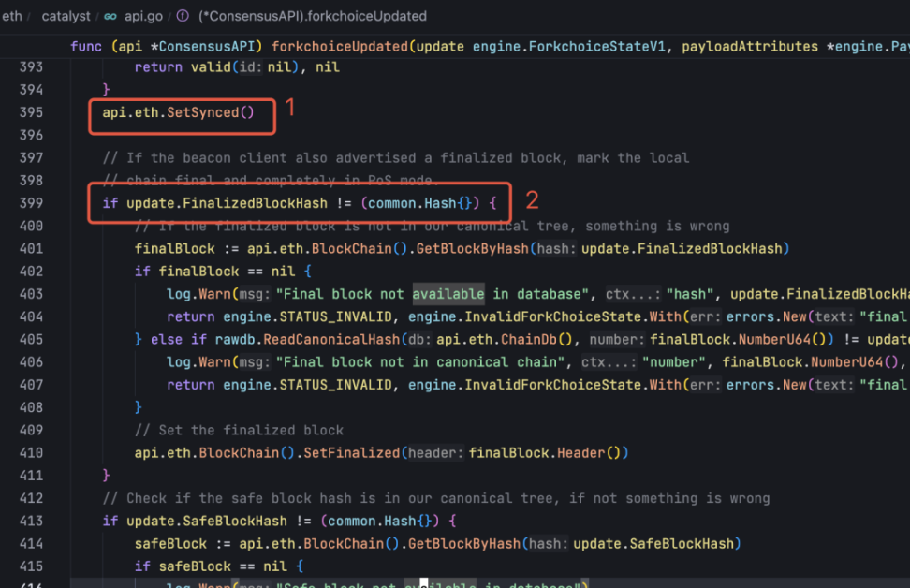This screenshot has width=910, height=588.
Task: Click line number 395 in the gutter
Action: (30, 112)
